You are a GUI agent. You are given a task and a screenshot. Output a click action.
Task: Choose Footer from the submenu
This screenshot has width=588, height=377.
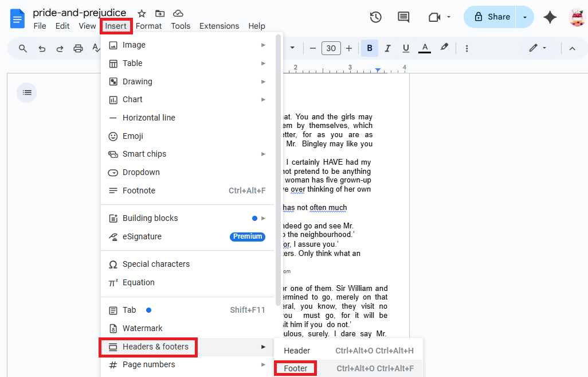[295, 368]
